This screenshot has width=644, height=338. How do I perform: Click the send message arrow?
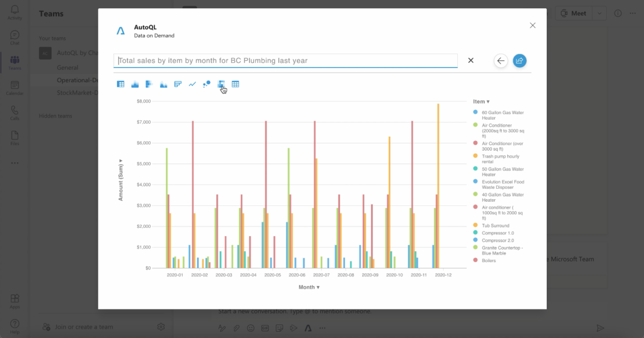[x=600, y=328]
